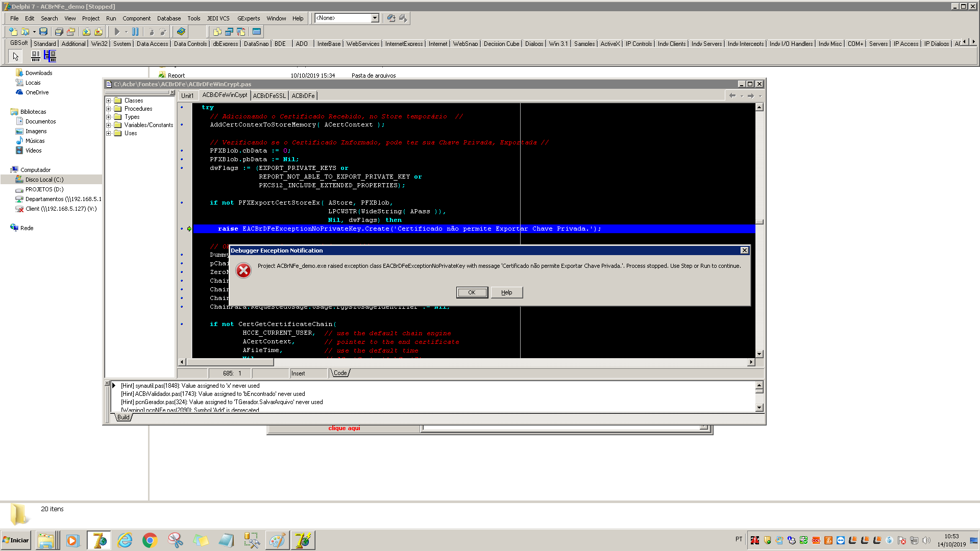Click the View Form toolbar icon
Viewport: 980px width, 551px height.
pos(229,32)
